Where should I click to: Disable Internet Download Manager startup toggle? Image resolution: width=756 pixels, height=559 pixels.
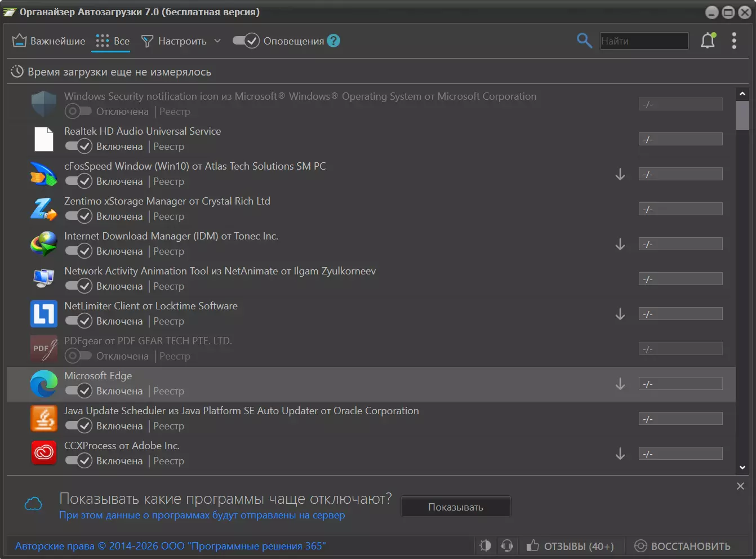78,251
